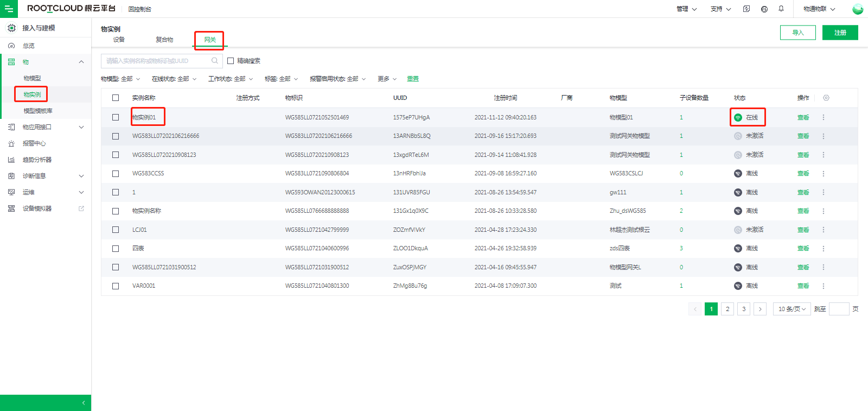The height and width of the screenshot is (411, 868).
Task: Click the 导入 import button
Action: (x=798, y=33)
